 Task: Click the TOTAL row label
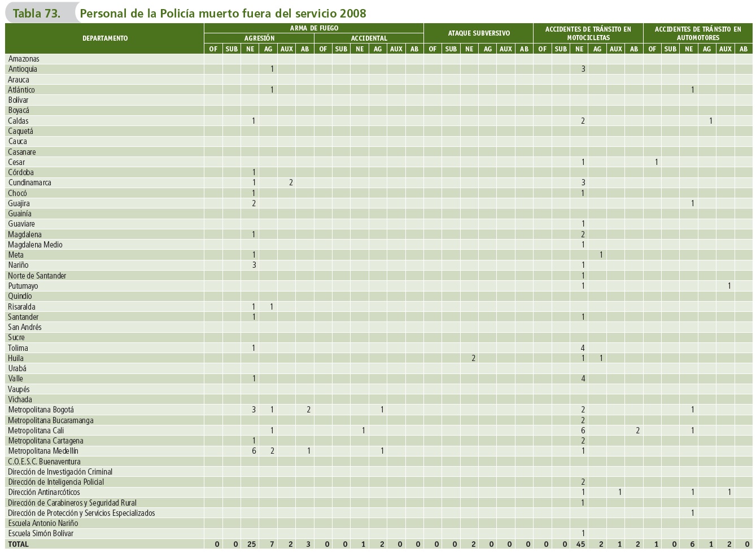[x=18, y=544]
